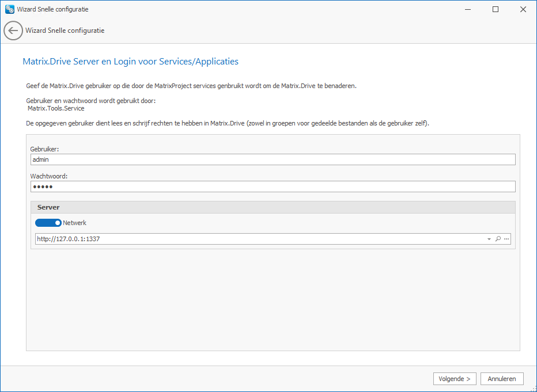
Task: Click the Wizard Snelle configuratie title bar icon
Action: 8,9
